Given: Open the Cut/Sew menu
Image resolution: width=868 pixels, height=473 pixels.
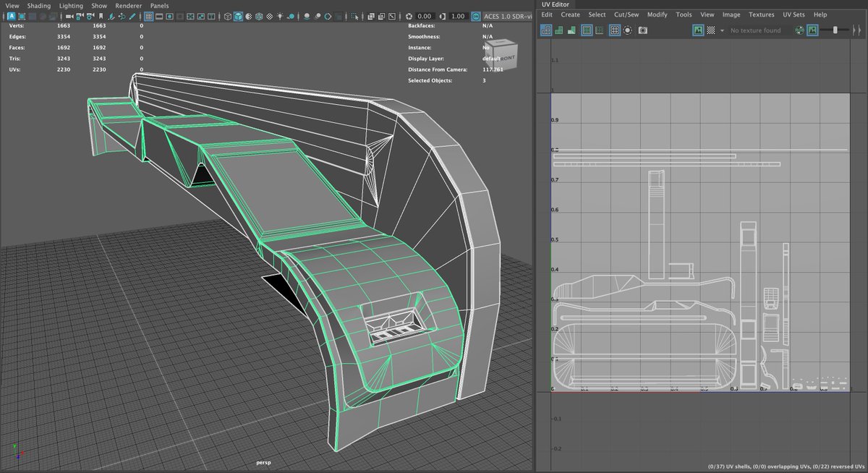Looking at the screenshot, I should tap(626, 14).
